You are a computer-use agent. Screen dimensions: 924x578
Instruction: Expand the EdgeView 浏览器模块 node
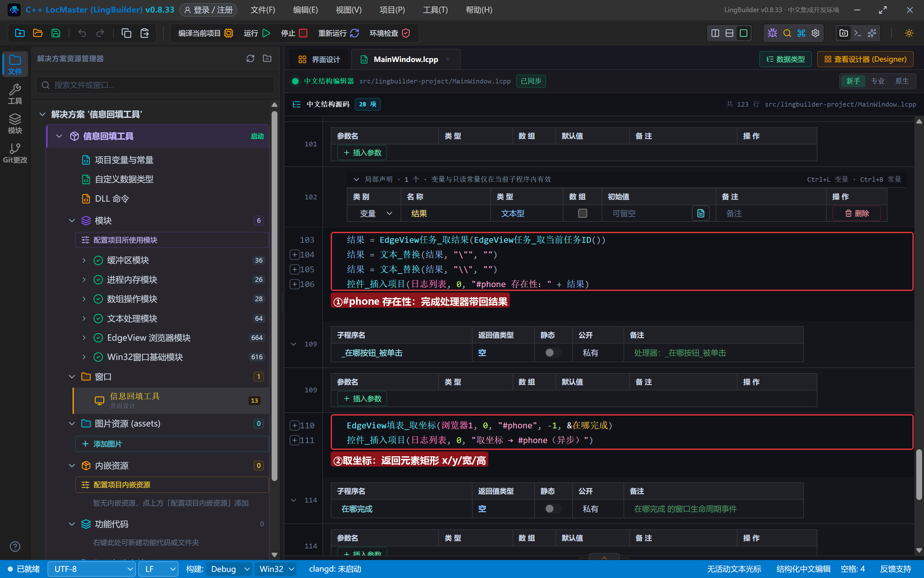tap(84, 338)
